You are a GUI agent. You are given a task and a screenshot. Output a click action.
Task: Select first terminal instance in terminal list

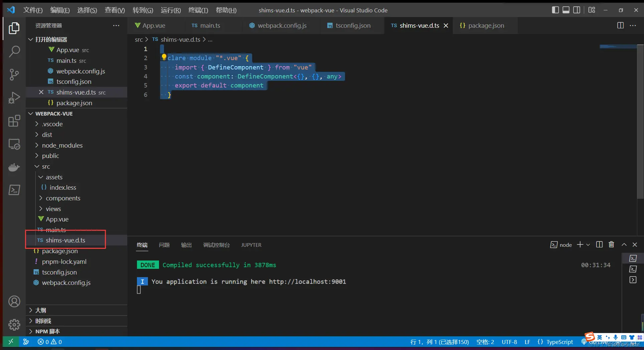633,258
